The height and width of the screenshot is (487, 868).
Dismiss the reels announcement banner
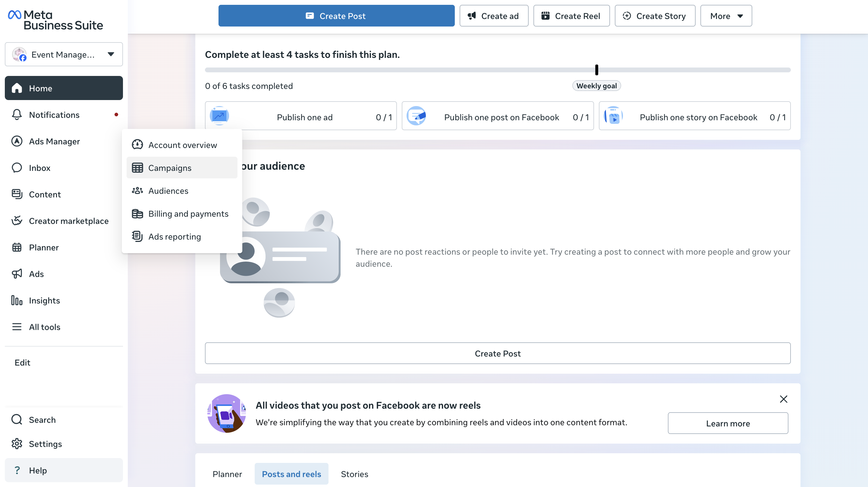(783, 399)
